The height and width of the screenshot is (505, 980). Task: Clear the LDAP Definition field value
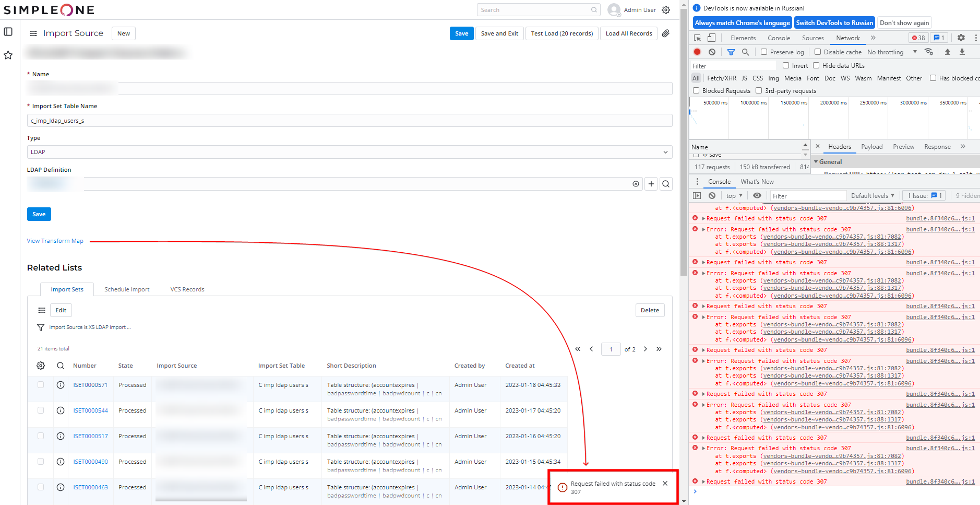point(636,184)
